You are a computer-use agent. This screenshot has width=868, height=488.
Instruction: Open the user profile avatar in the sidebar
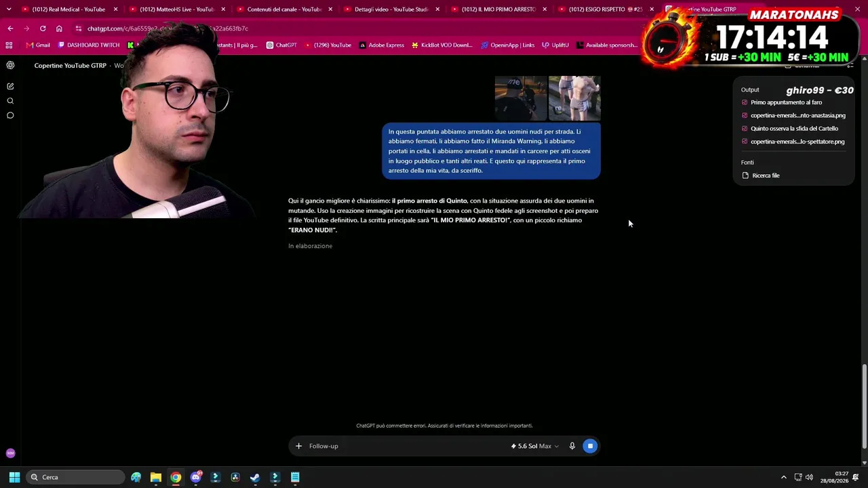10,453
